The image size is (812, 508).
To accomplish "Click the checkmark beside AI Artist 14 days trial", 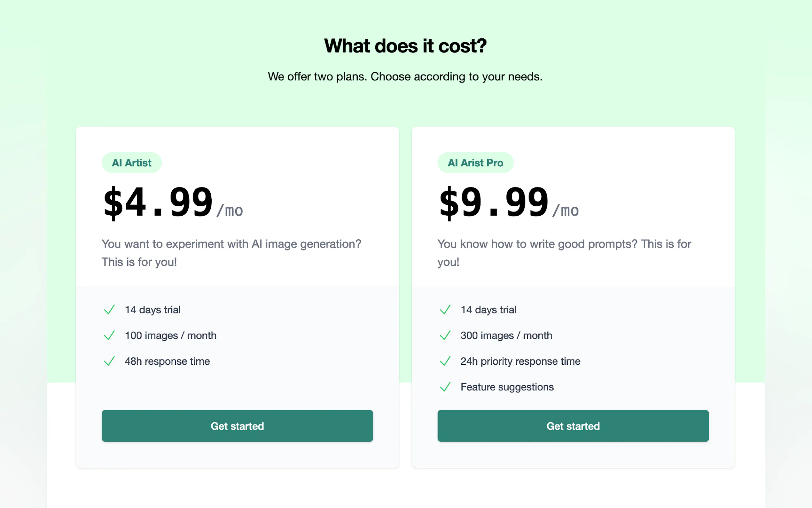I will [109, 309].
